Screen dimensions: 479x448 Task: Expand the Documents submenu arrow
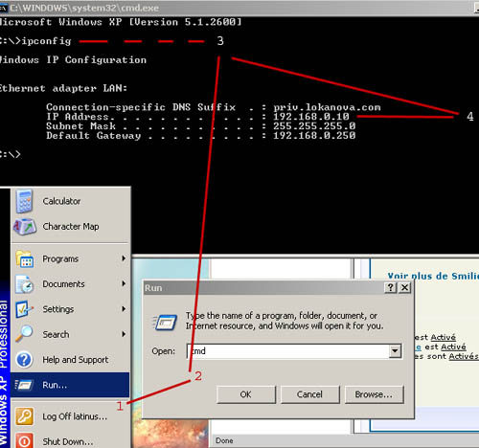124,283
